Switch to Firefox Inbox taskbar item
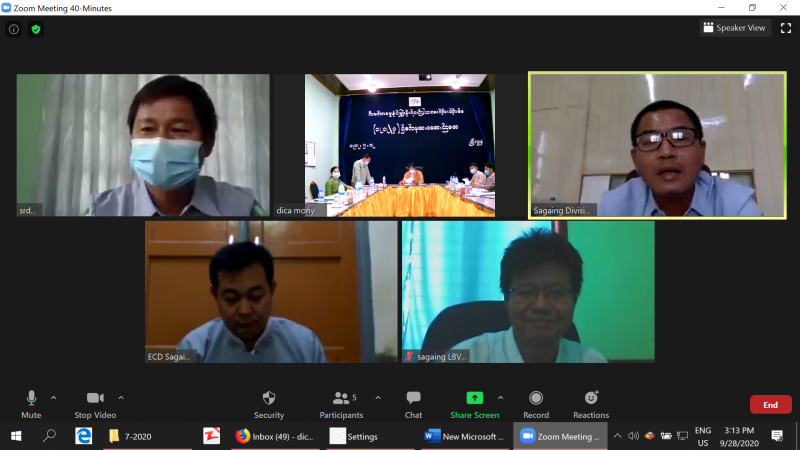 click(272, 436)
